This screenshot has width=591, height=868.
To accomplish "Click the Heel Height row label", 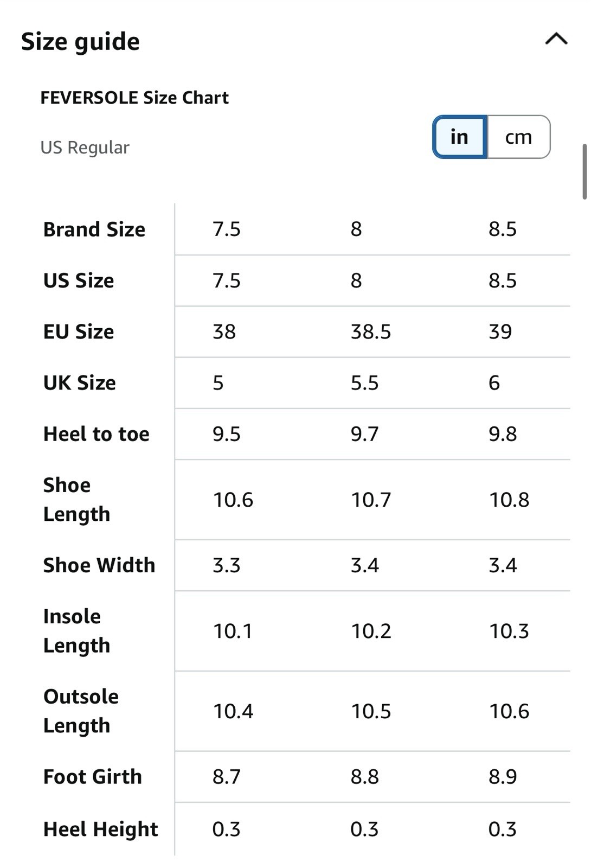I will coord(101,829).
